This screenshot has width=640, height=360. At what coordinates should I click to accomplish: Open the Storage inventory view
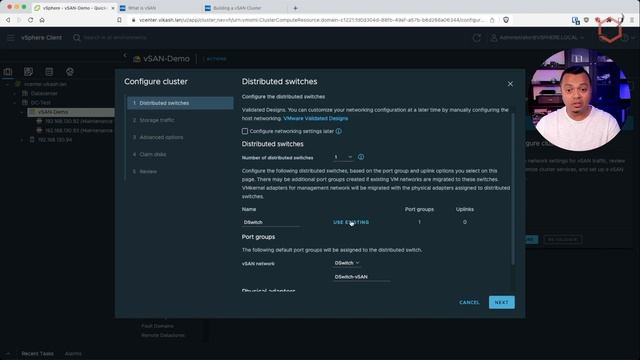pos(49,72)
